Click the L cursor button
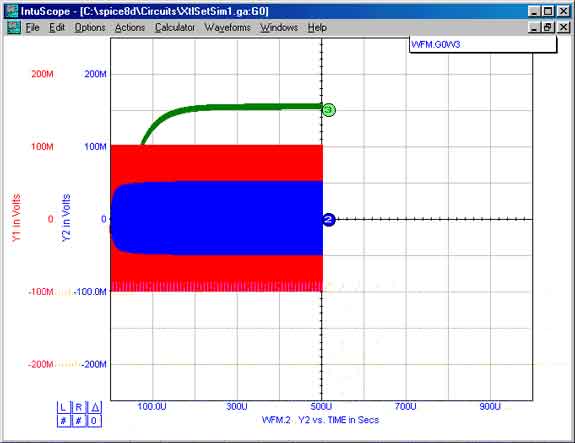This screenshot has width=575, height=443. (63, 407)
